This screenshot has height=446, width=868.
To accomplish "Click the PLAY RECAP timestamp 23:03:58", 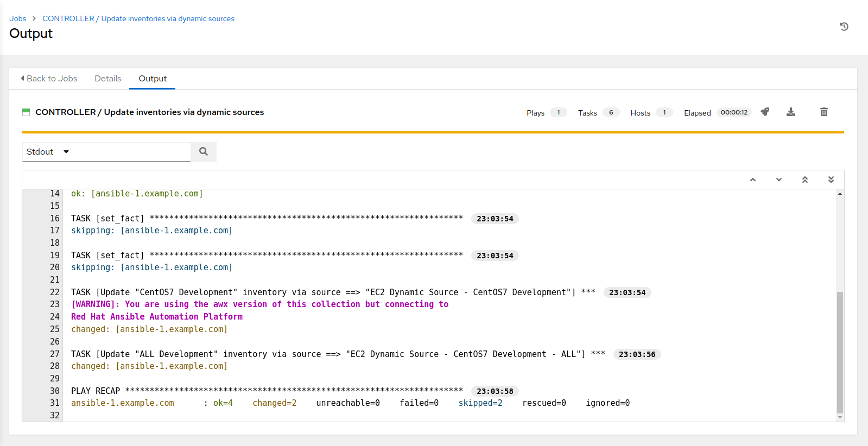I will click(495, 391).
